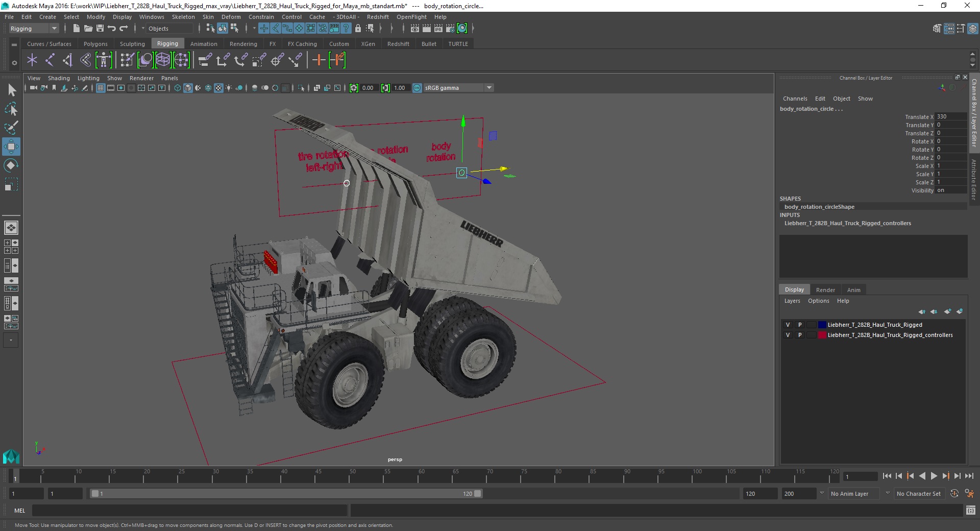
Task: Click the Translate X value field
Action: (x=950, y=116)
